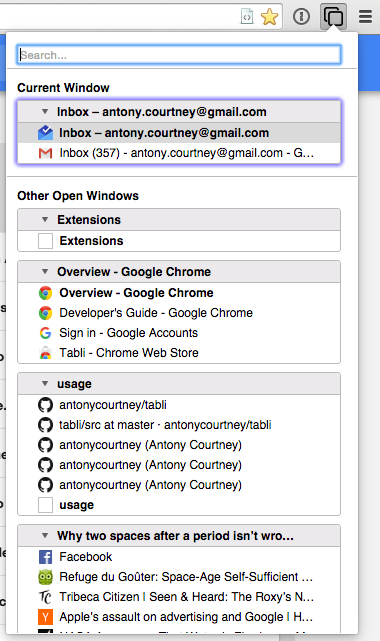
Task: Open the Extensions tab entry
Action: pos(179,241)
